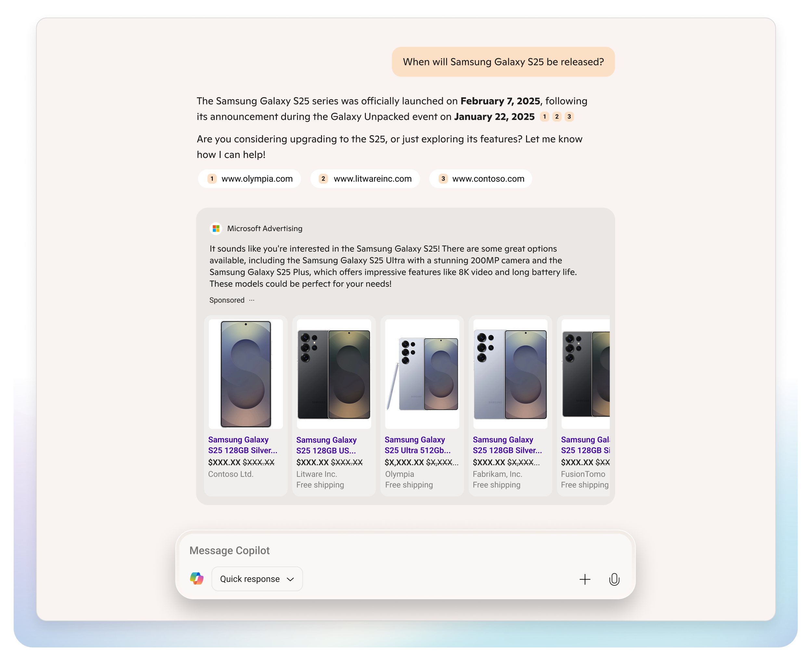Open the Sponsored three-dot options menu
This screenshot has height=666, width=812.
[251, 300]
